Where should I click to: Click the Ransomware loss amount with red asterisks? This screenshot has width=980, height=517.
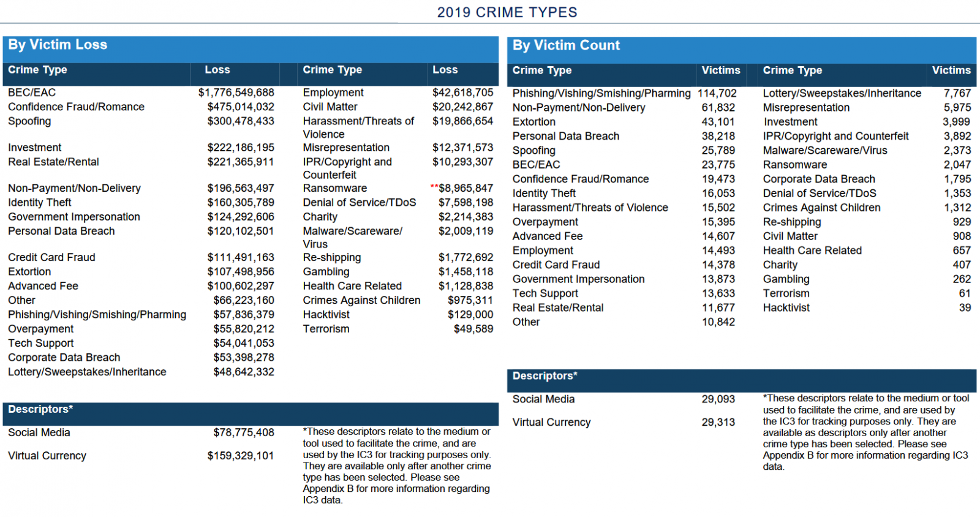point(465,188)
